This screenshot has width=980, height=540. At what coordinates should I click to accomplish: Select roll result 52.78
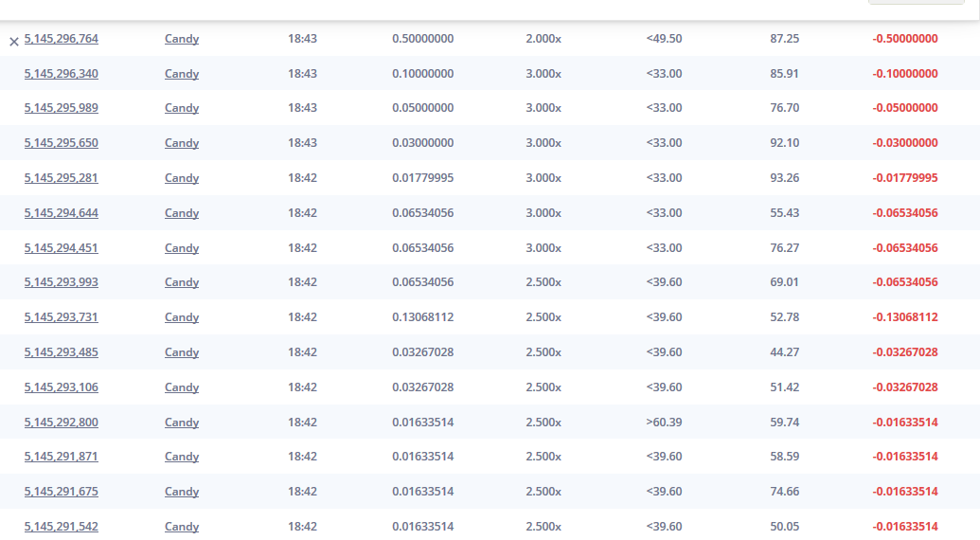coord(784,317)
